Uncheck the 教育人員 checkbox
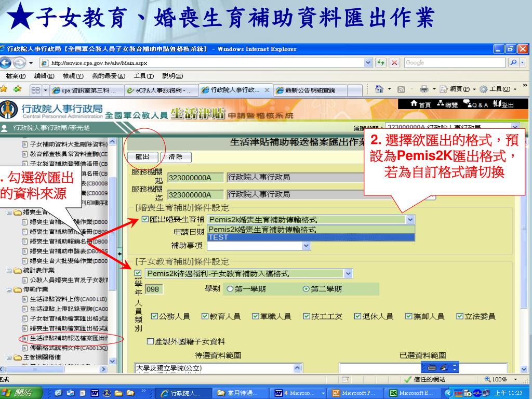Screen dimensions: 532x399 click(x=205, y=316)
